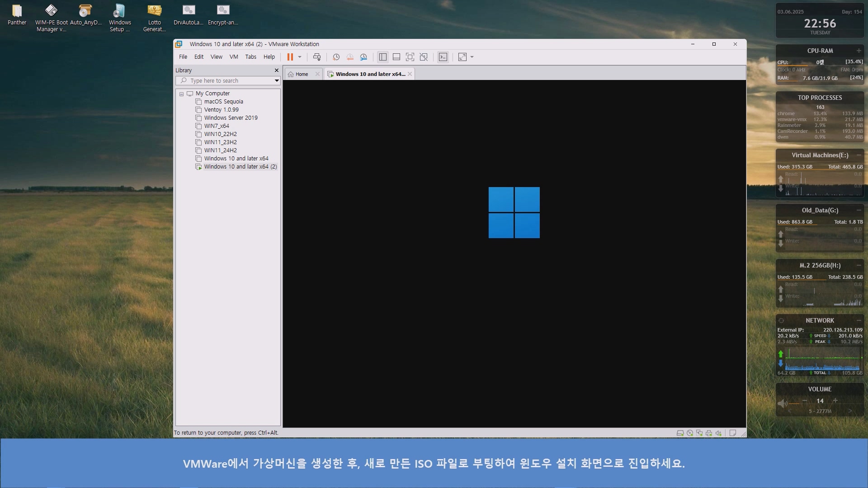868x488 pixels.
Task: Toggle Unity mode toolbar button
Action: [424, 57]
